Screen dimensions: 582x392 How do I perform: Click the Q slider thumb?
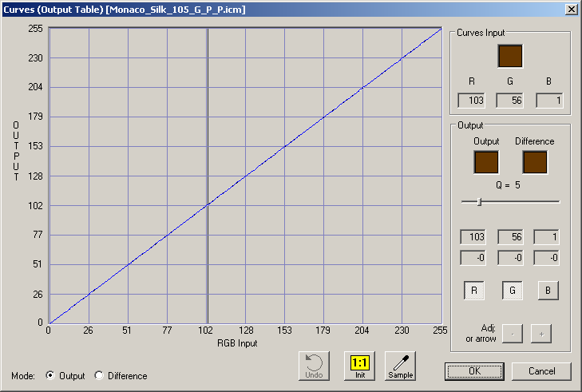[479, 201]
